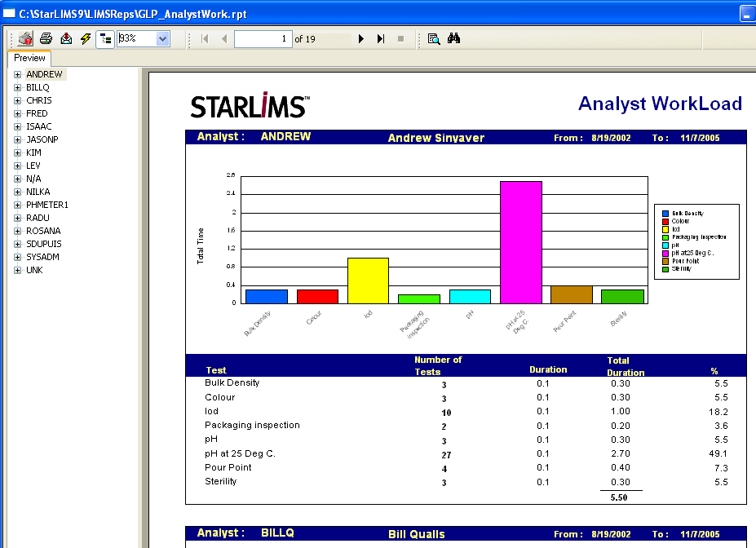Viewport: 756px width, 548px height.
Task: Expand the N/A tree node
Action: [x=17, y=179]
